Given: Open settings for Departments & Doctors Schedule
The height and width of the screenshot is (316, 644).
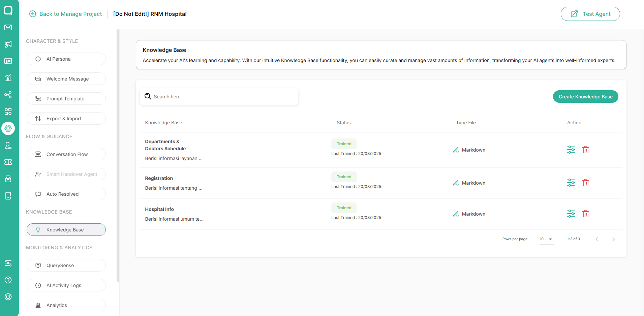Looking at the screenshot, I should [x=571, y=150].
